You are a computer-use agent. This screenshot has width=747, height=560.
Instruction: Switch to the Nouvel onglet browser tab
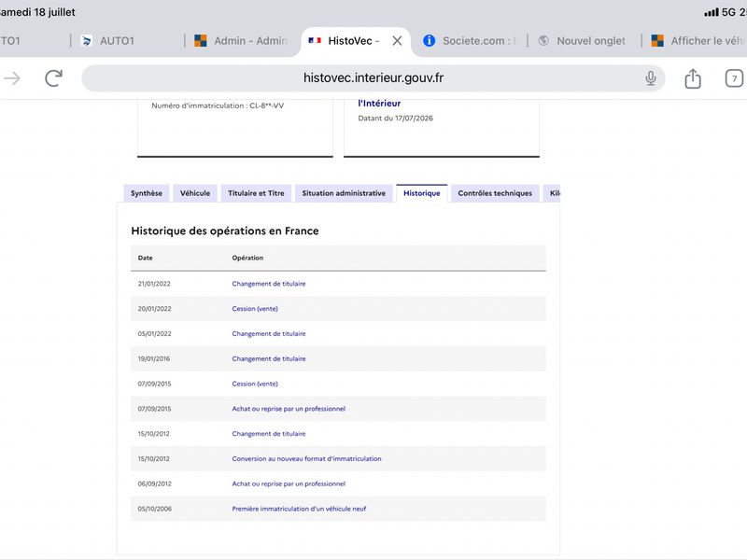(582, 41)
